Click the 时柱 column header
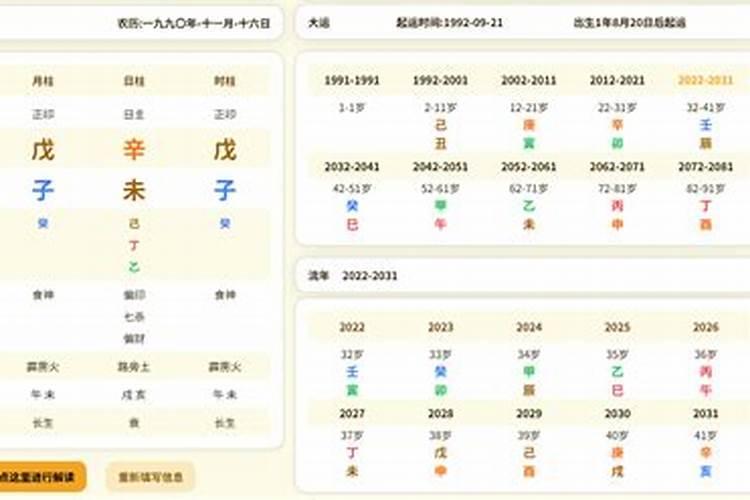 (x=225, y=81)
